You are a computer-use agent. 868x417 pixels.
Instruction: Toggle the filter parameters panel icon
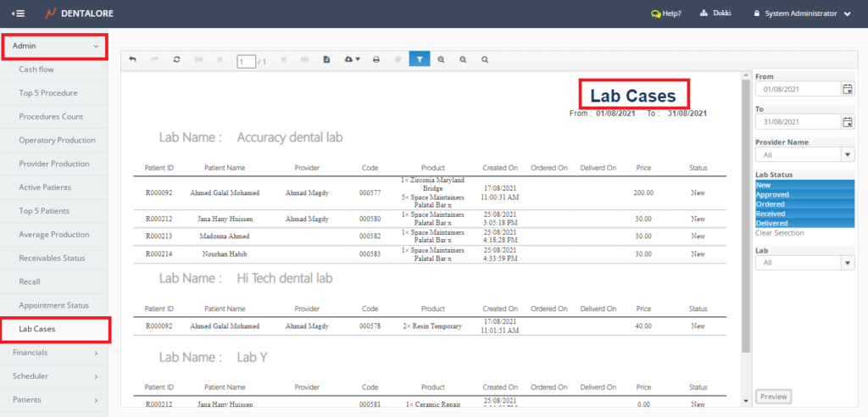420,60
